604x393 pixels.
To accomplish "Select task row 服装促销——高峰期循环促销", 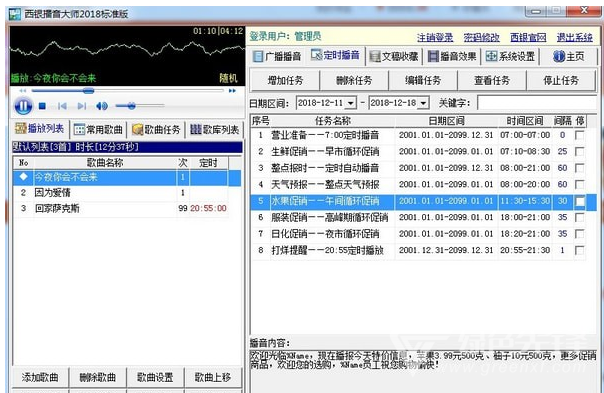I will pos(418,218).
